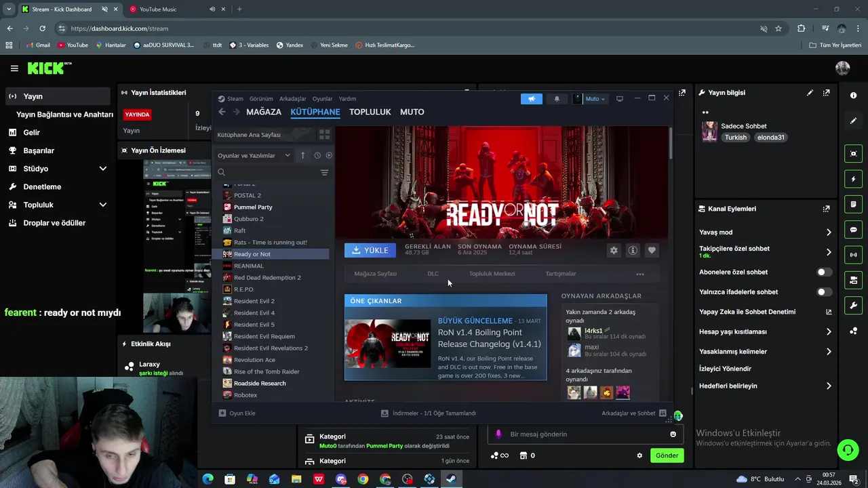Click Oyun Ekle in Steam footer
This screenshot has height=488, width=868.
tap(237, 413)
